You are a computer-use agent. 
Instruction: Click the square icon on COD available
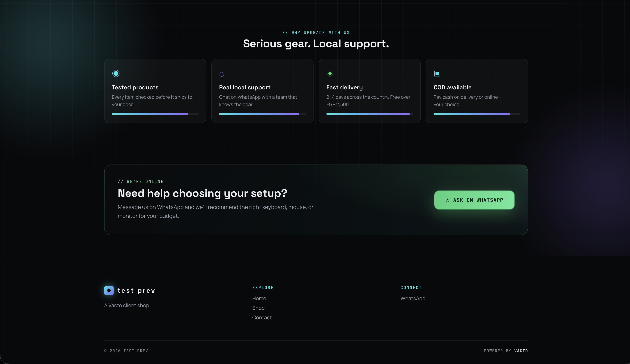tap(437, 74)
